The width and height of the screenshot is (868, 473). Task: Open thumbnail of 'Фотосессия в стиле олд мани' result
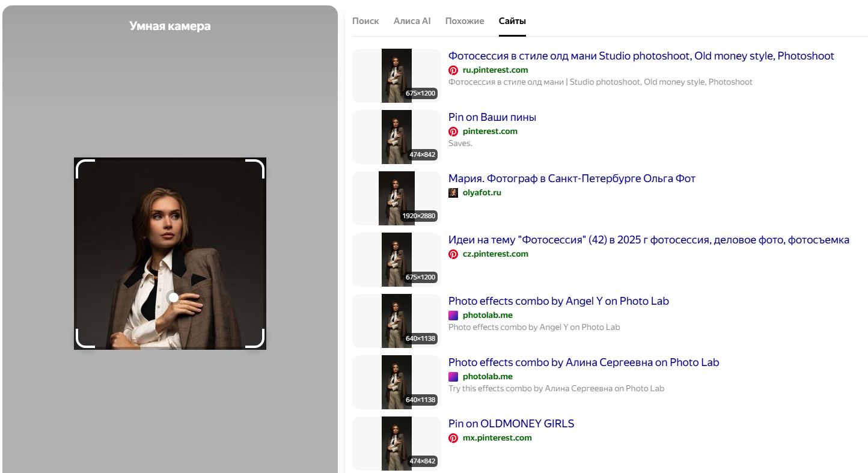pos(397,76)
